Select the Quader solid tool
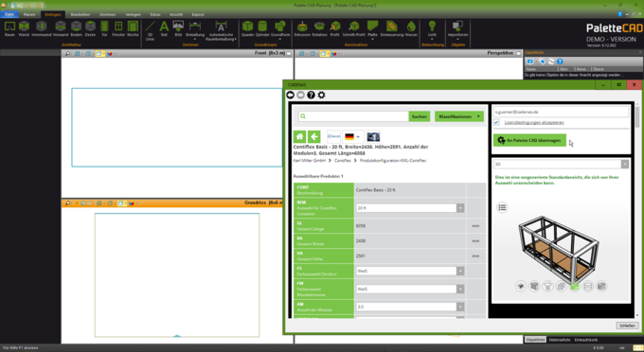This screenshot has height=352, width=644. point(247,28)
